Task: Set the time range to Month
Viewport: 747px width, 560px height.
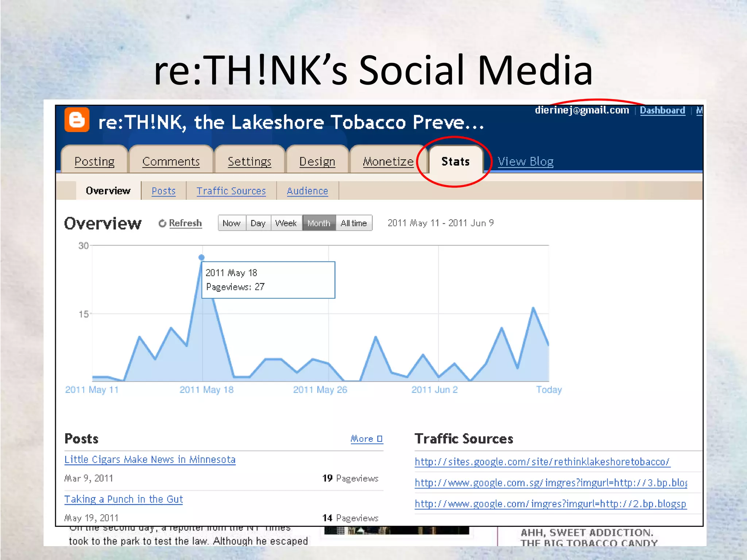Action: click(319, 223)
